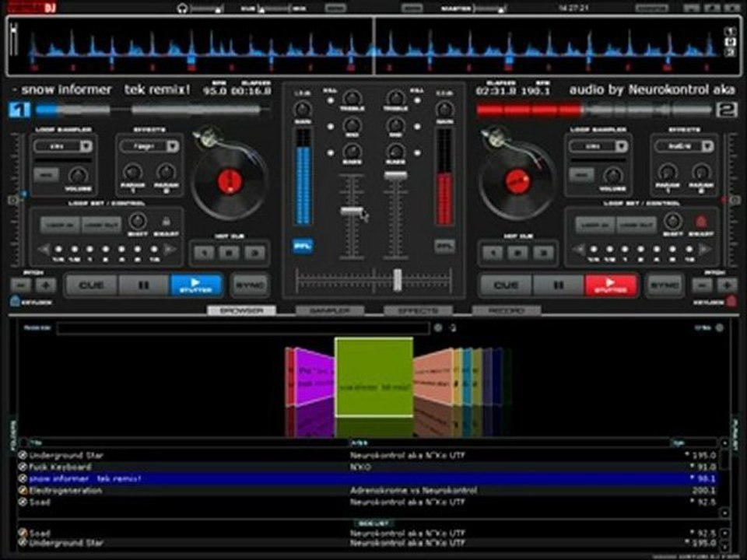This screenshot has width=747, height=560.
Task: Click deck 1 LOOP IN button
Action: tap(60, 224)
